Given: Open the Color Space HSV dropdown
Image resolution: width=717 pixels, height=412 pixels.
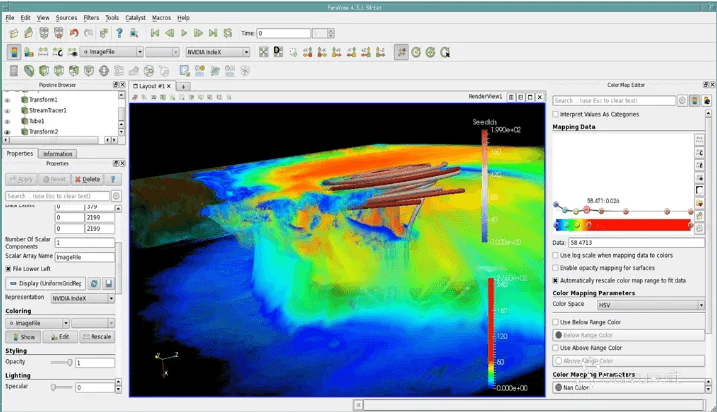Looking at the screenshot, I should (649, 304).
